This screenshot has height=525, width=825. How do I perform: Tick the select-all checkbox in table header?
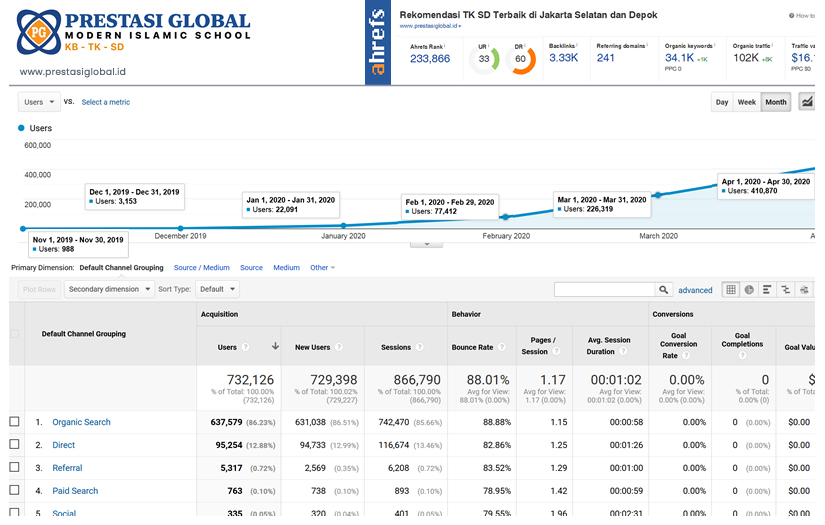point(15,334)
